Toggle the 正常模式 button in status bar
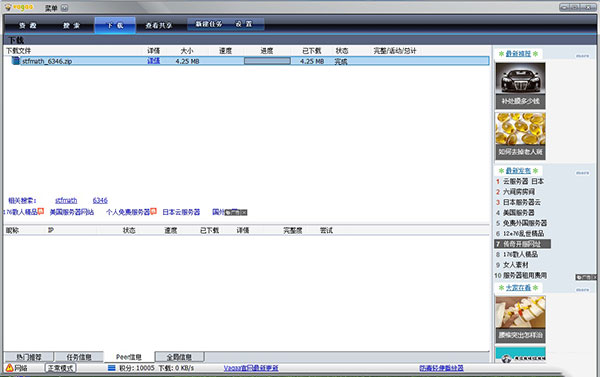This screenshot has height=377, width=600. (x=60, y=368)
